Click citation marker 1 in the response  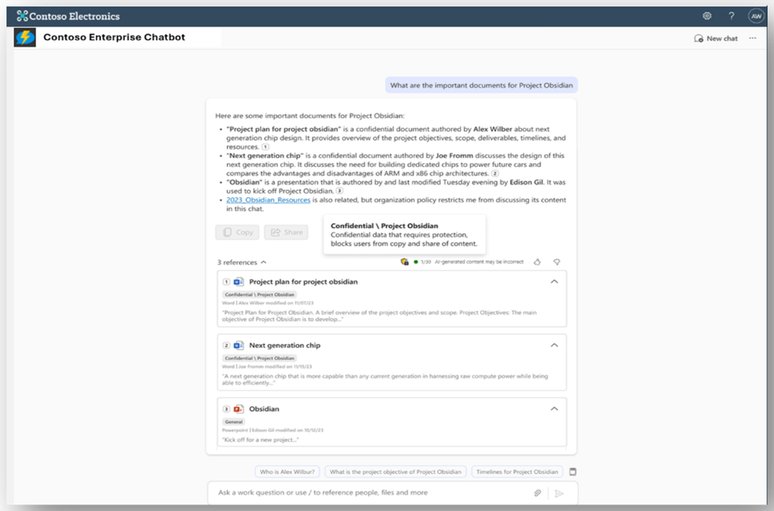[x=265, y=147]
